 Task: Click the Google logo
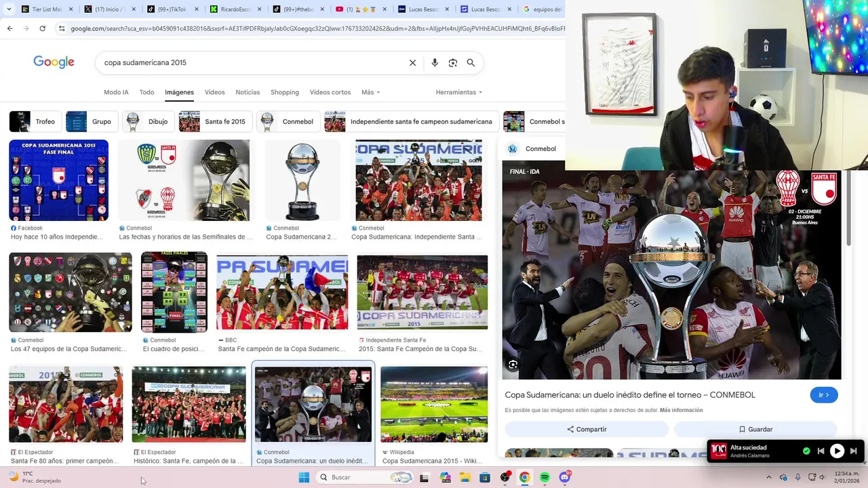54,62
